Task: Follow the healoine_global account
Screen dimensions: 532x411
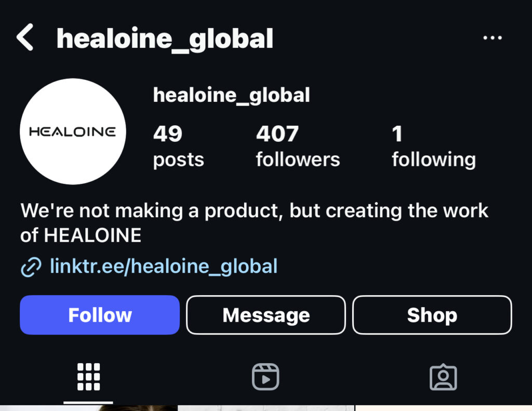Action: click(x=100, y=315)
